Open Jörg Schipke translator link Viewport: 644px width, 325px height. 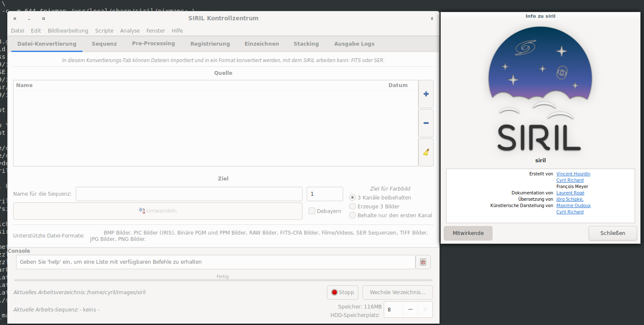[x=570, y=199]
